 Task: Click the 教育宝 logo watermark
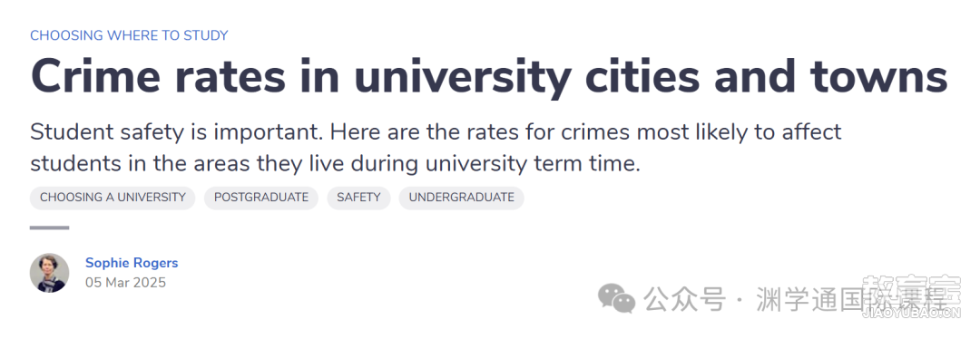pos(911,290)
